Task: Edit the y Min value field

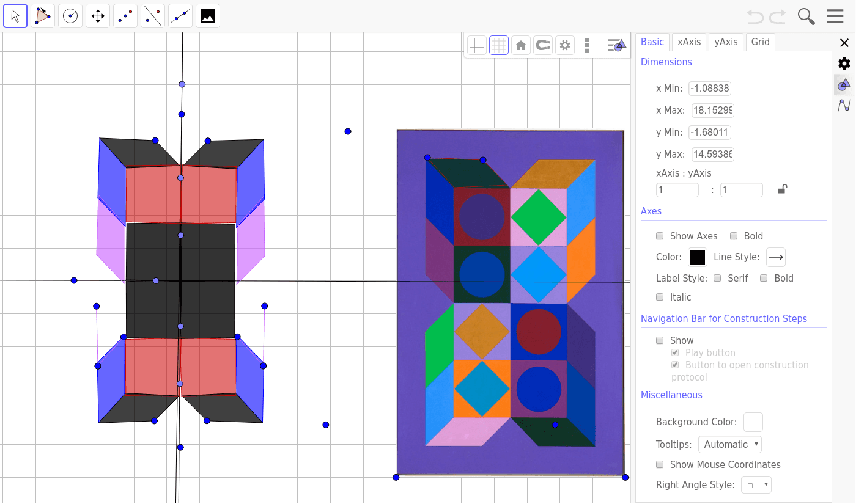Action: [x=710, y=133]
